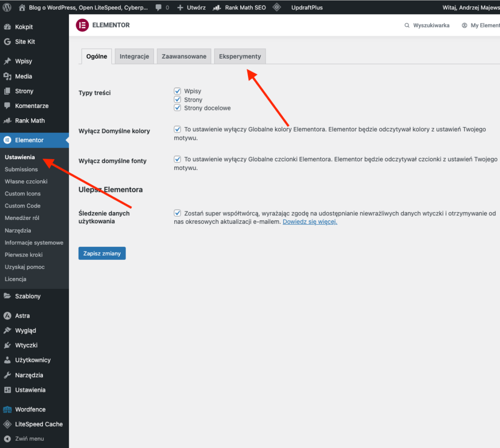Click the Media icon in sidebar

click(x=7, y=76)
